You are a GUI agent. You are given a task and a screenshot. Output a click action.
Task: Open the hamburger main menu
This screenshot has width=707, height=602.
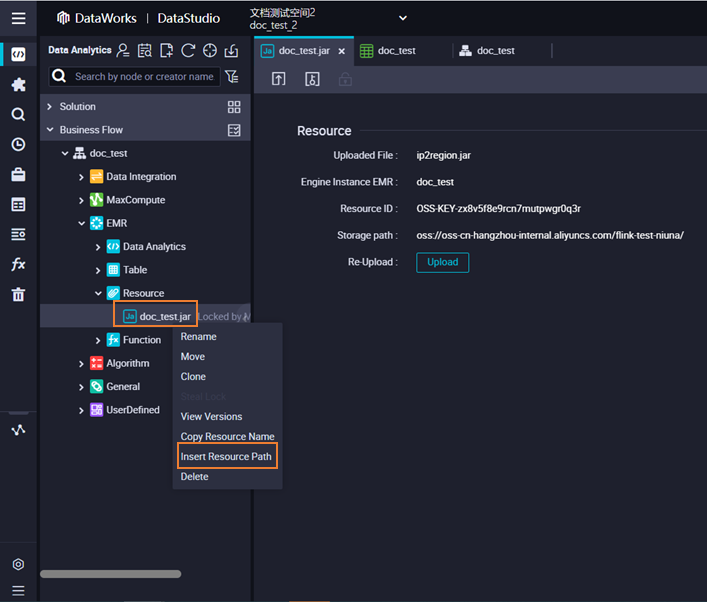click(18, 18)
